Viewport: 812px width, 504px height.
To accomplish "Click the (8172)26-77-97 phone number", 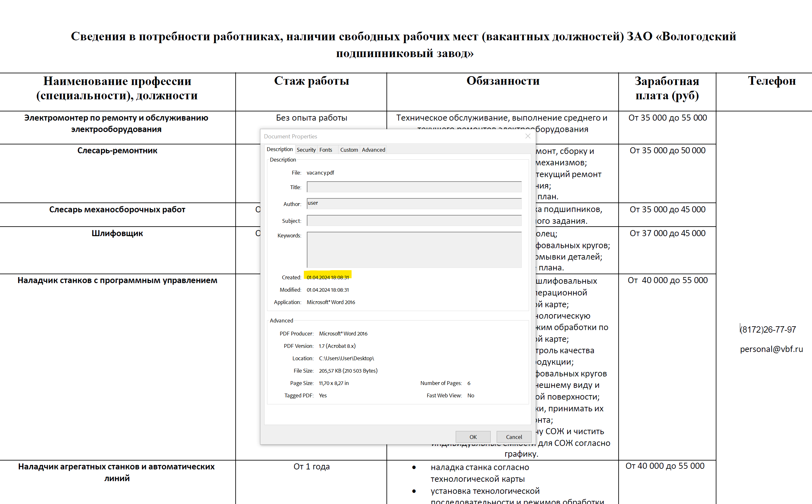I will coord(768,329).
